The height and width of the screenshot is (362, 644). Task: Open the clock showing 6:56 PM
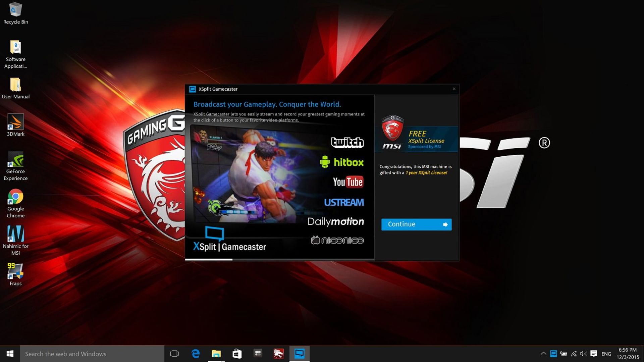628,354
